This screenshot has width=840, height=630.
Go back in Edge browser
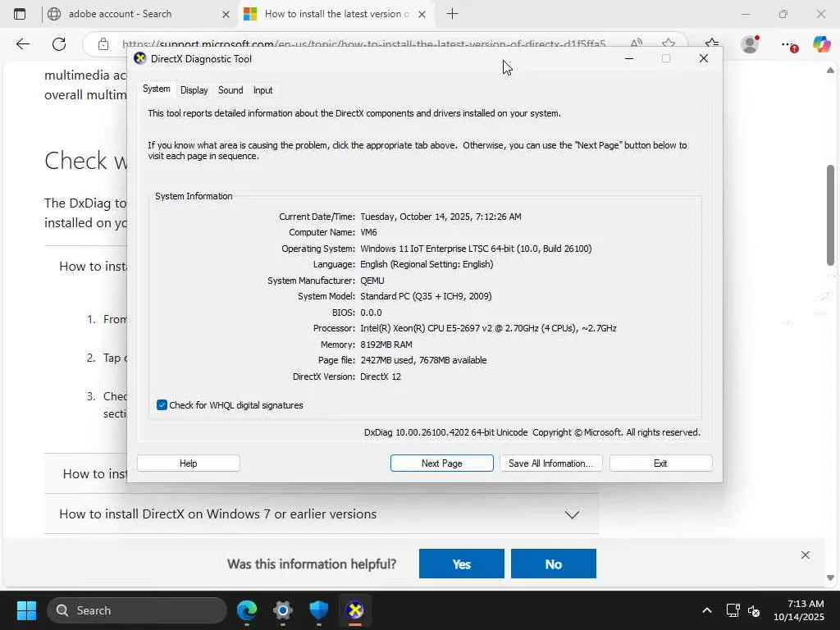pyautogui.click(x=22, y=44)
